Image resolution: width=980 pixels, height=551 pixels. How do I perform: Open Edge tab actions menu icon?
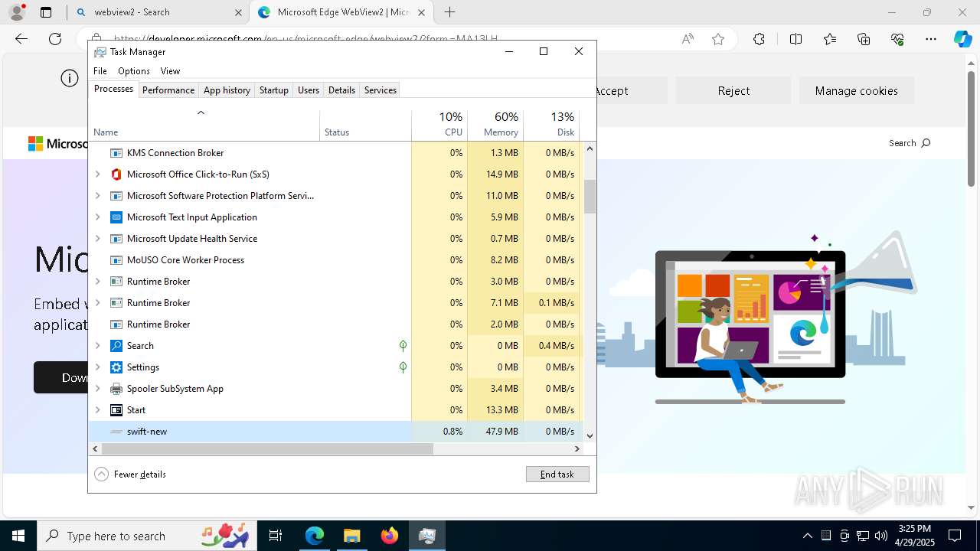pyautogui.click(x=46, y=12)
